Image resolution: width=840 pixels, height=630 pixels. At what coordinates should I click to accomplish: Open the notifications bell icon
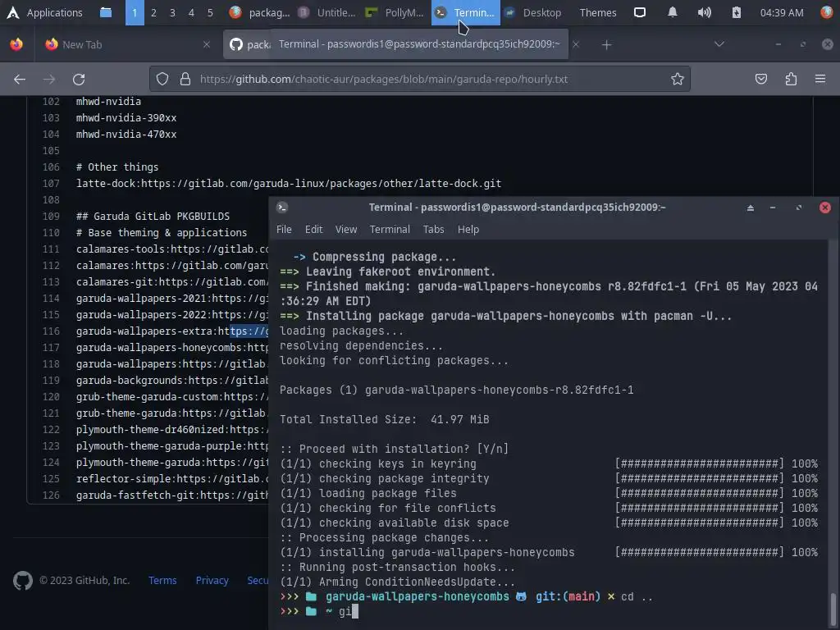pyautogui.click(x=673, y=12)
